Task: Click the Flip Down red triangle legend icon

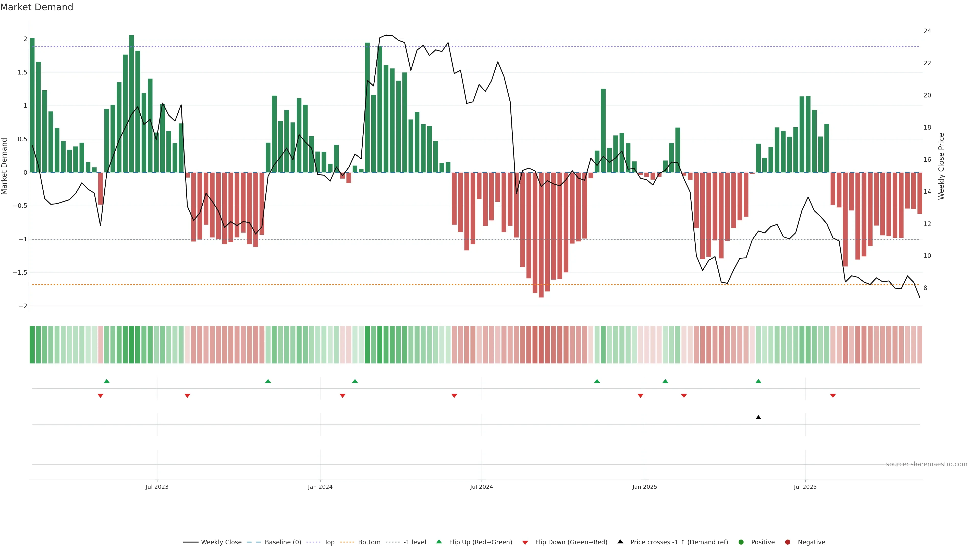Action: point(525,543)
